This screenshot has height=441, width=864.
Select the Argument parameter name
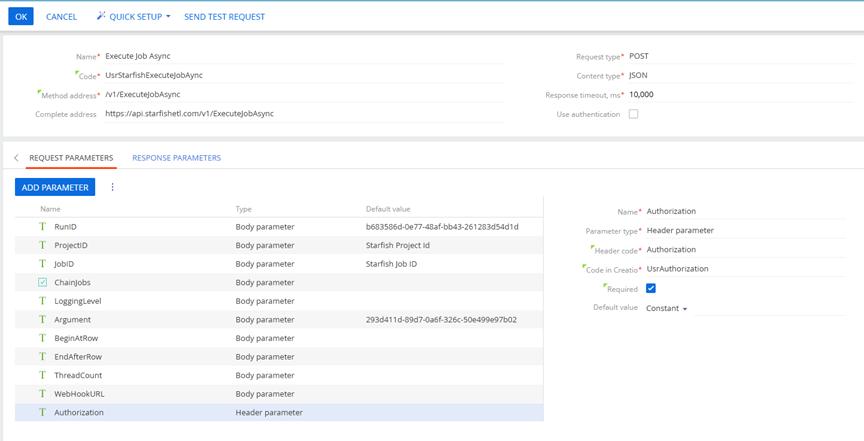point(72,320)
